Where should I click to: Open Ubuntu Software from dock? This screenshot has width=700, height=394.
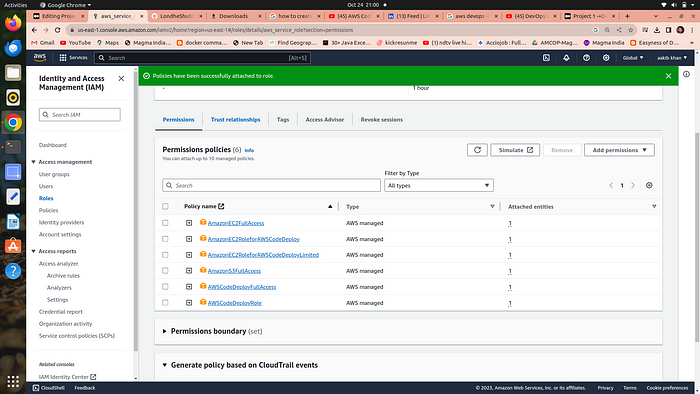[13, 246]
